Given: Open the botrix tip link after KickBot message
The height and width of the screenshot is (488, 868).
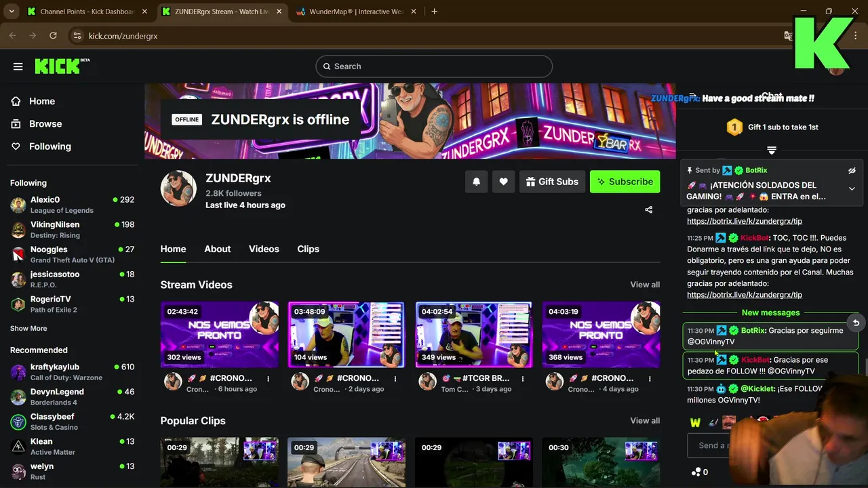Looking at the screenshot, I should [x=744, y=295].
